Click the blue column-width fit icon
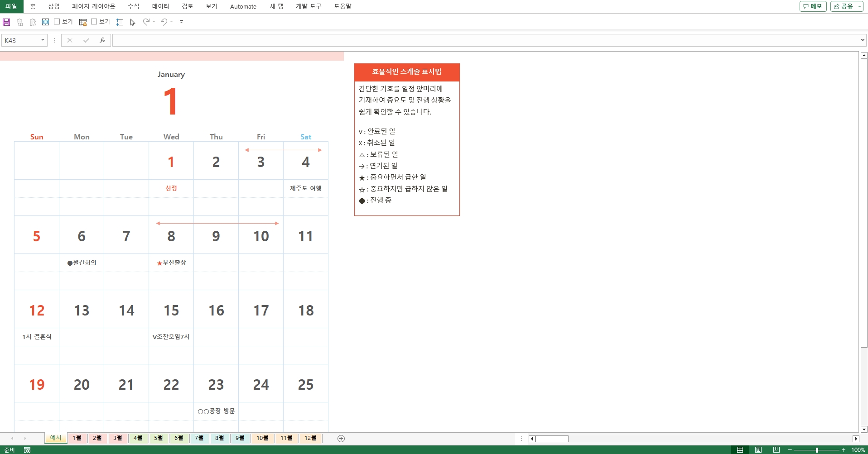868x454 pixels. tap(45, 22)
